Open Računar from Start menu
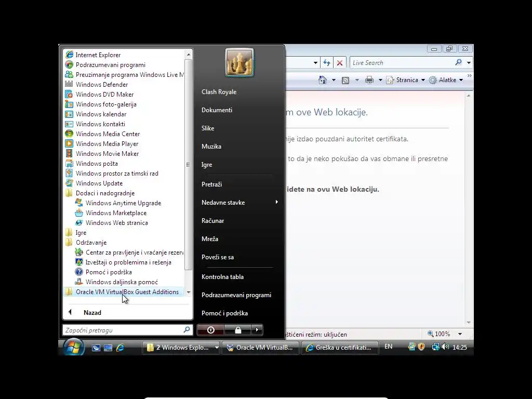The image size is (532, 399). [x=212, y=220]
